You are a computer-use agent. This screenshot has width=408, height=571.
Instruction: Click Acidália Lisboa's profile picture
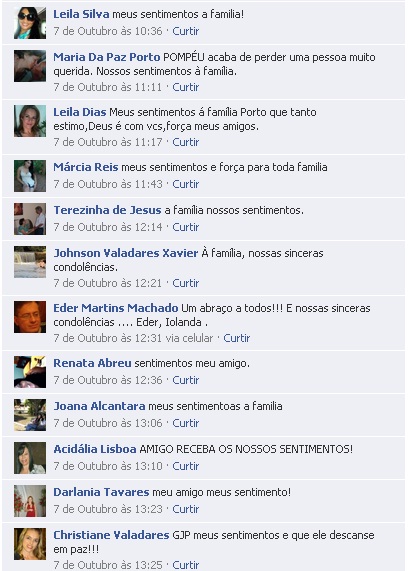pyautogui.click(x=30, y=458)
